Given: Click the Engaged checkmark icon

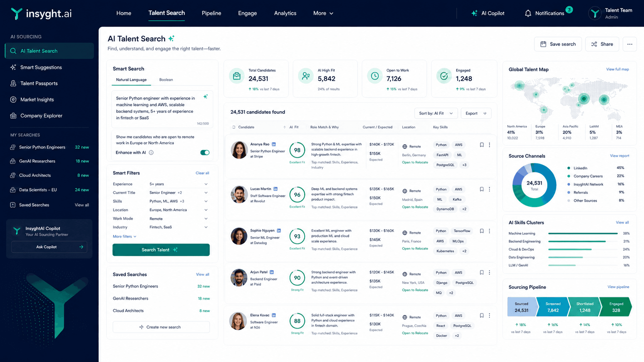Looking at the screenshot, I should (x=444, y=76).
